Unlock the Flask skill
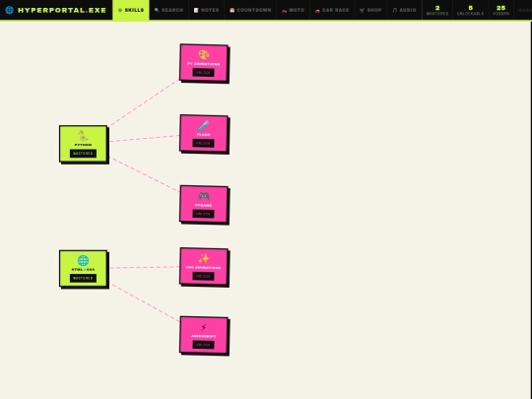Image resolution: width=532 pixels, height=399 pixels. [x=203, y=143]
